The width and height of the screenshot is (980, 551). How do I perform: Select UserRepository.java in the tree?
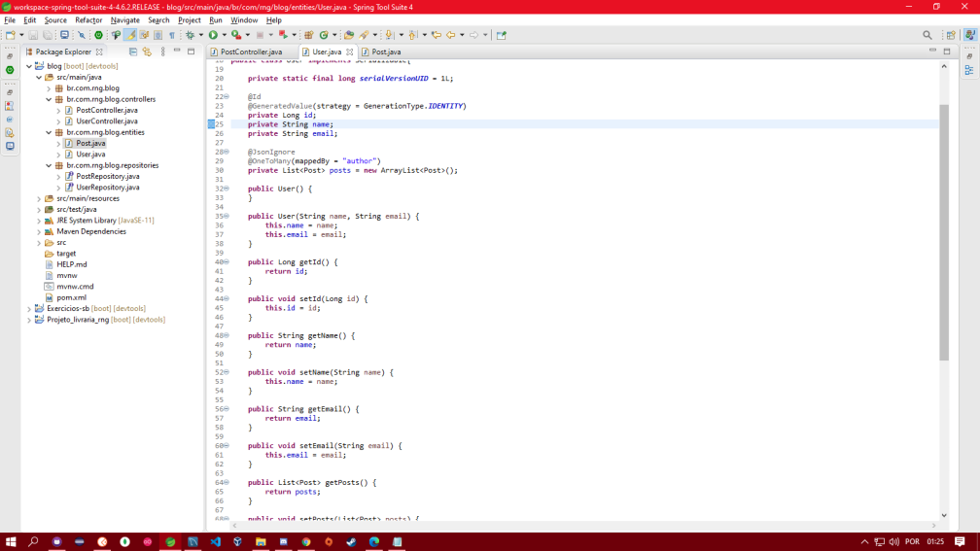point(107,188)
